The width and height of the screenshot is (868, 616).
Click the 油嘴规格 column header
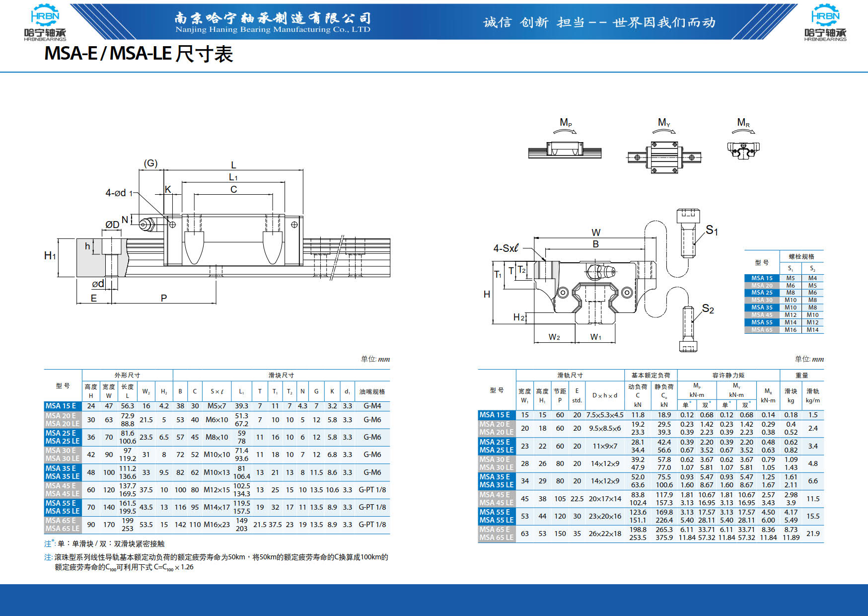(x=372, y=391)
